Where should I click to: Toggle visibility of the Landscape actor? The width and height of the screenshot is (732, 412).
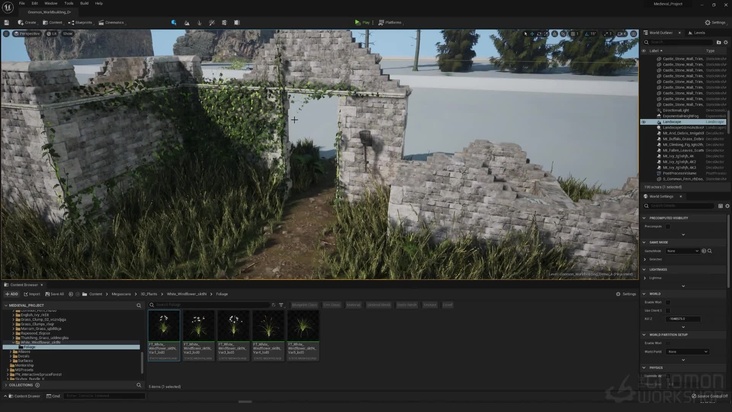tap(644, 122)
